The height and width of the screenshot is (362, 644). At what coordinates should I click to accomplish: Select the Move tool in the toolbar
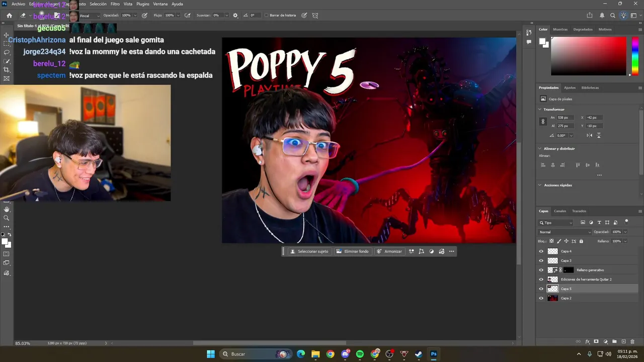tap(7, 35)
